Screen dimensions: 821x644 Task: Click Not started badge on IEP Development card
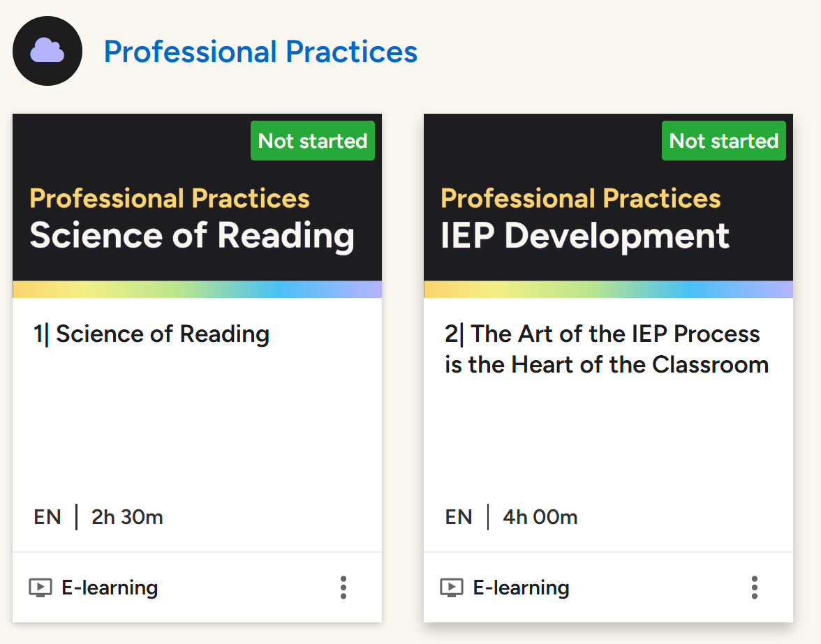coord(723,141)
